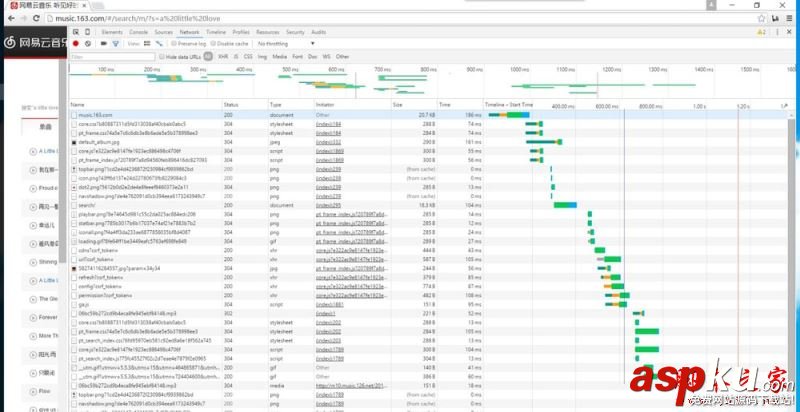Screen dimensions: 800x412
Task: Click the browser back arrow
Action: 11,18
